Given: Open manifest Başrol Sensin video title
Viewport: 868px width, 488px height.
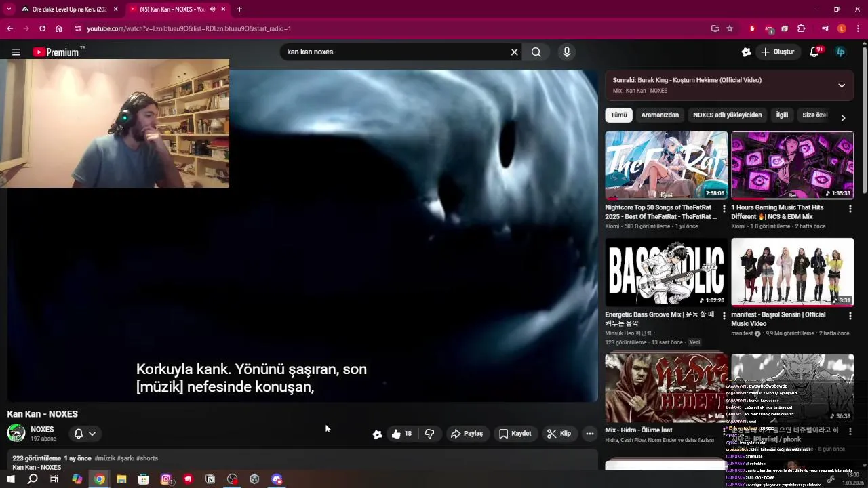Looking at the screenshot, I should 778,319.
